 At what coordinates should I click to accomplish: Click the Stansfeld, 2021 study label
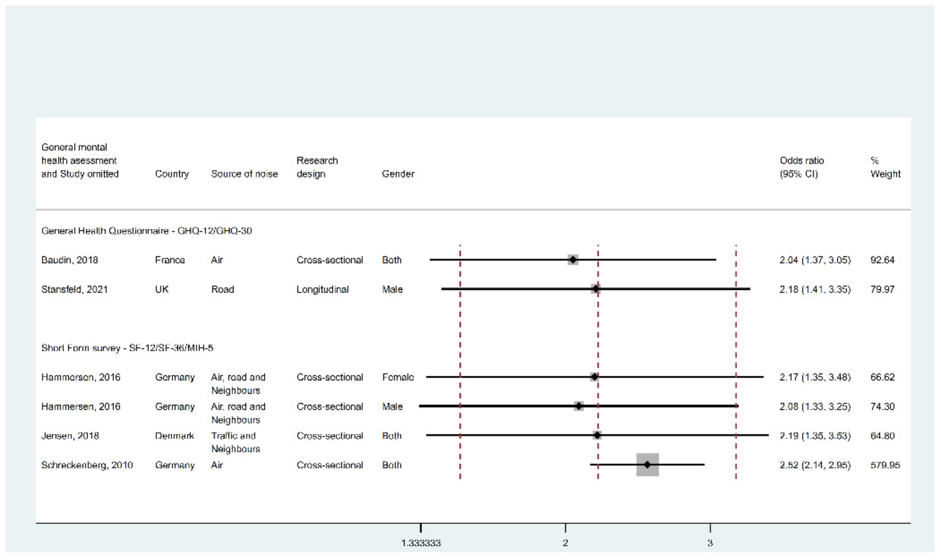point(74,289)
